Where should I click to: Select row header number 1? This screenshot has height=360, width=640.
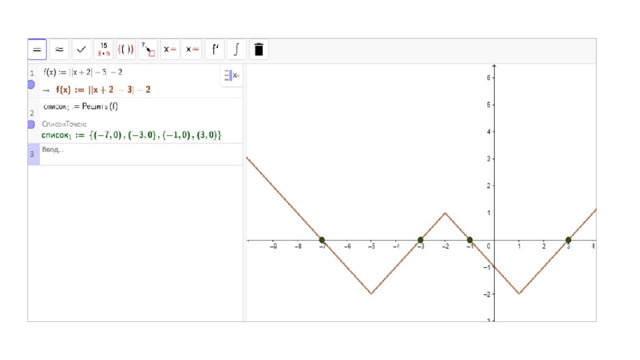[32, 73]
